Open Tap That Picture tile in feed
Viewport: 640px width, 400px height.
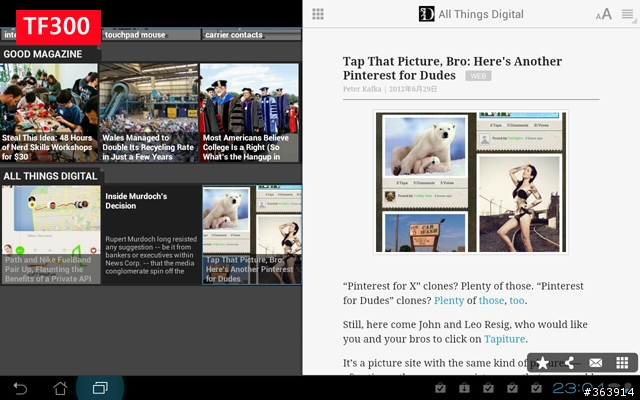(x=252, y=235)
